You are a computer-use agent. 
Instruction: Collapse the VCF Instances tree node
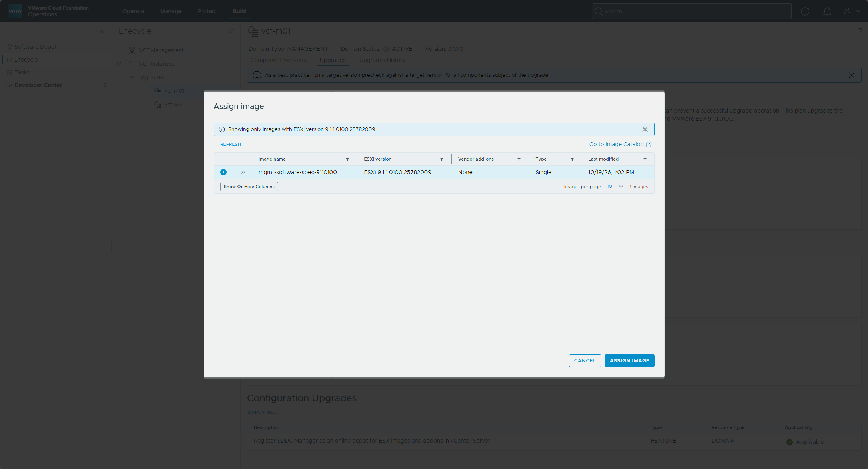point(119,64)
